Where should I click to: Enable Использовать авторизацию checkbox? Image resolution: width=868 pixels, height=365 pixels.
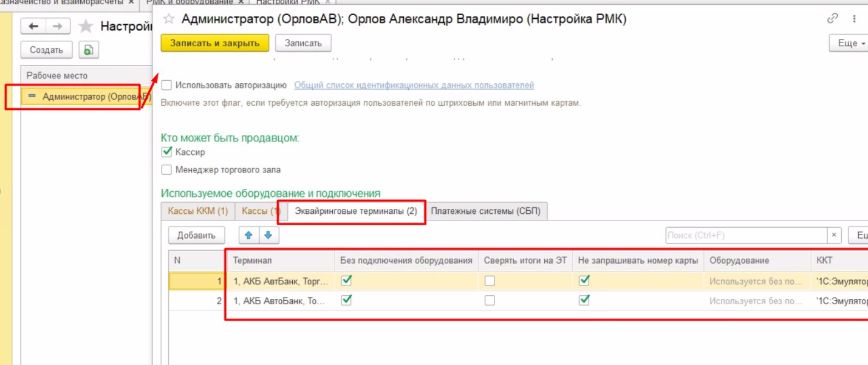166,86
